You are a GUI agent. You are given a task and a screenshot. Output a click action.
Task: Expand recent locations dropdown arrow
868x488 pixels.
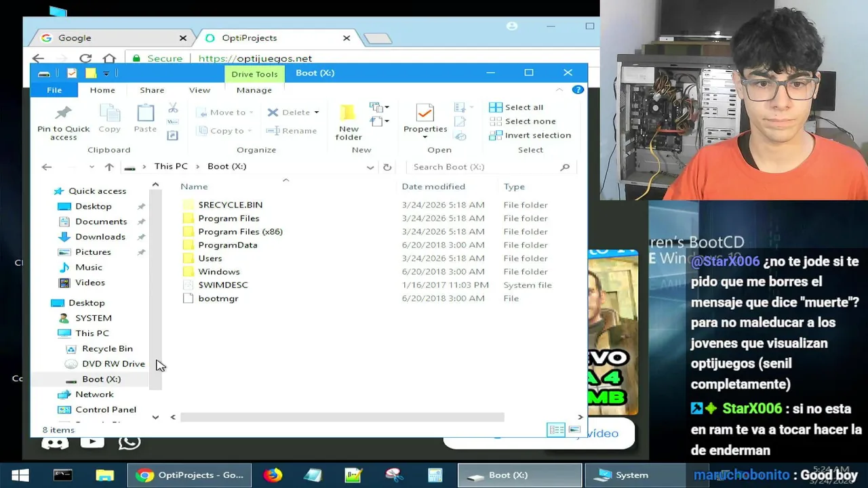point(92,167)
